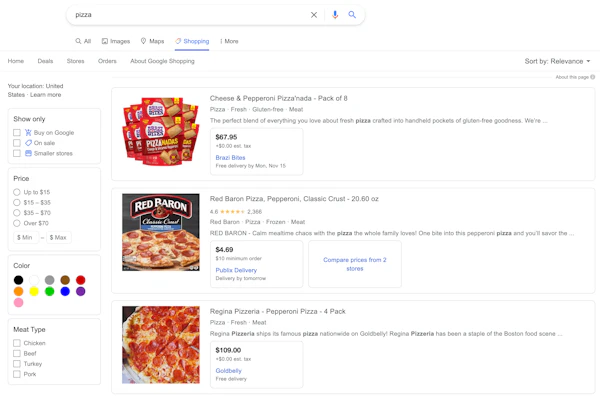The height and width of the screenshot is (397, 600).
Task: Open the Deals section
Action: tap(45, 61)
